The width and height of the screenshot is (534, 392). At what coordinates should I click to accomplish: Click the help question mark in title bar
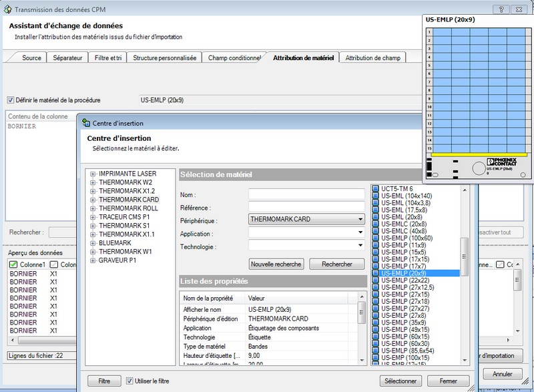point(501,10)
